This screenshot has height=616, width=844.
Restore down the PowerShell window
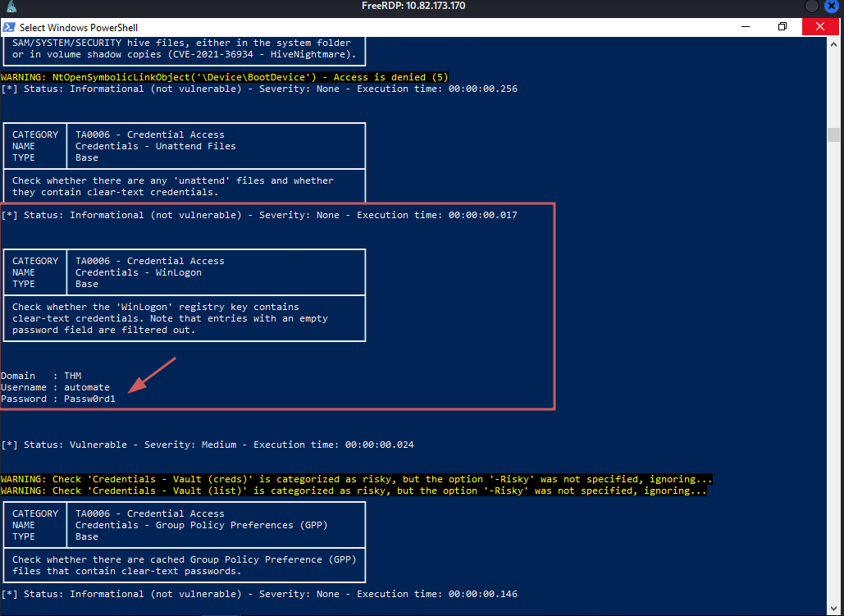(x=782, y=27)
